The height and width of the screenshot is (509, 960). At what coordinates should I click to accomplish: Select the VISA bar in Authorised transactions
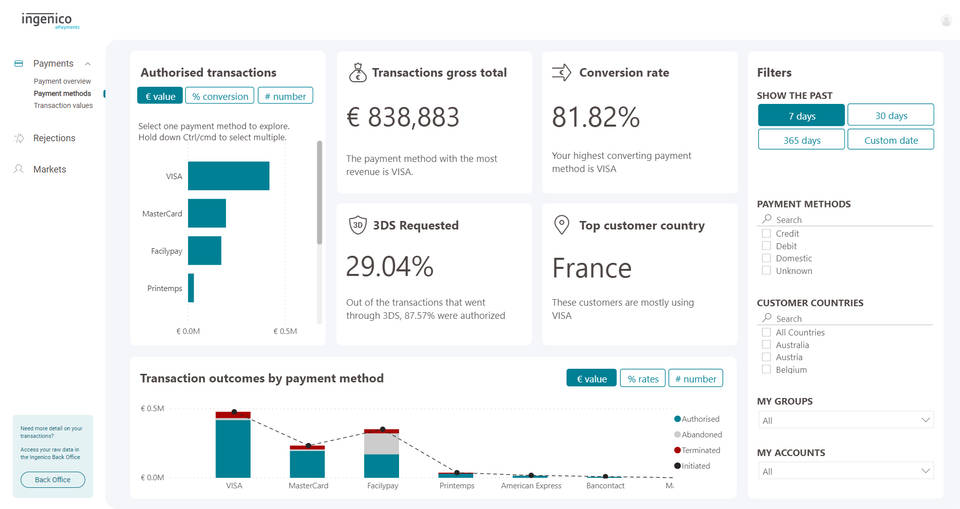coord(228,176)
